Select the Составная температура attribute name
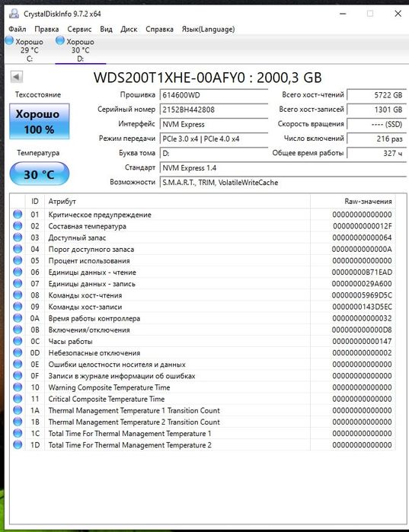Image resolution: width=409 pixels, height=532 pixels. tap(88, 226)
